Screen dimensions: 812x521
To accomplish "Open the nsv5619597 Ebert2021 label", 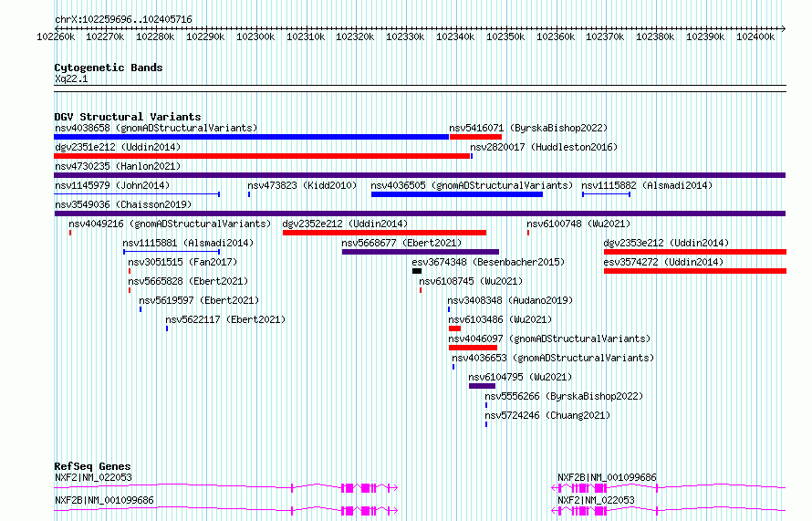I will [x=199, y=300].
